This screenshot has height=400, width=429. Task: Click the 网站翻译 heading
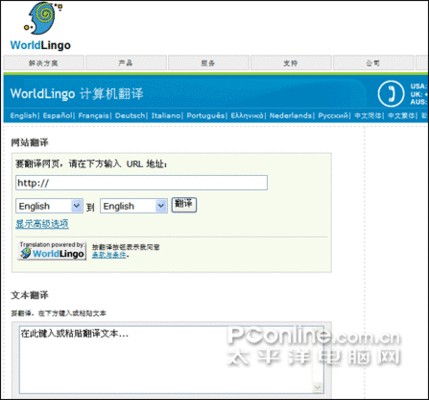[x=30, y=143]
